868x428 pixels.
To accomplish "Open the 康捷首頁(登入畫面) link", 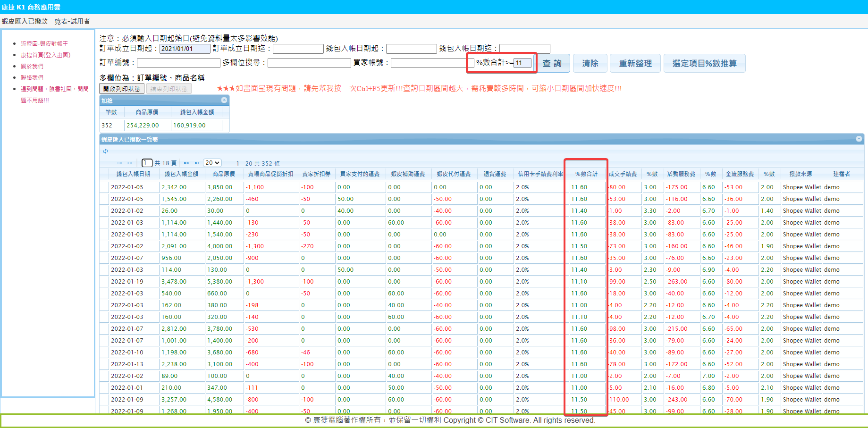I will point(45,55).
